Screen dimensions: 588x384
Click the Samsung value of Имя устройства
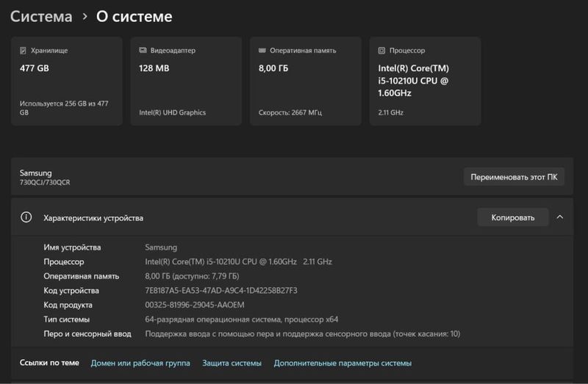click(x=161, y=247)
